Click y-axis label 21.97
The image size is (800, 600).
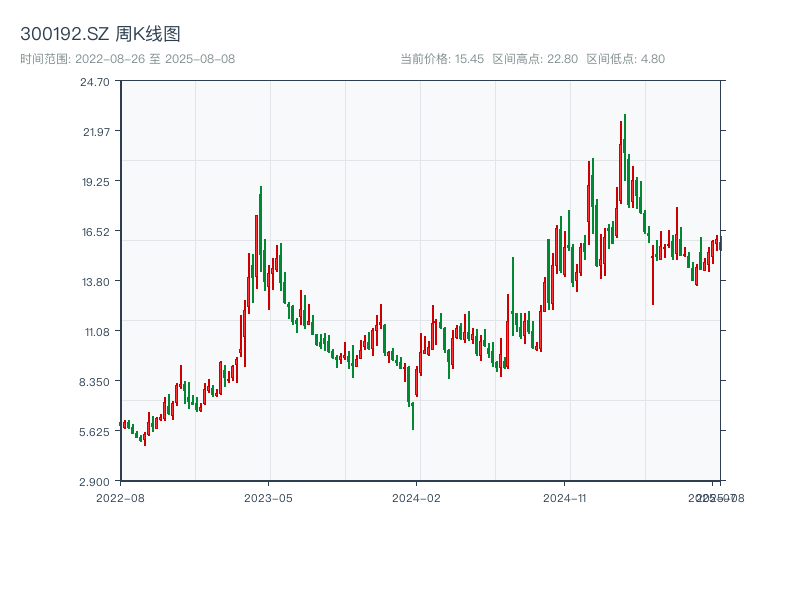point(96,132)
